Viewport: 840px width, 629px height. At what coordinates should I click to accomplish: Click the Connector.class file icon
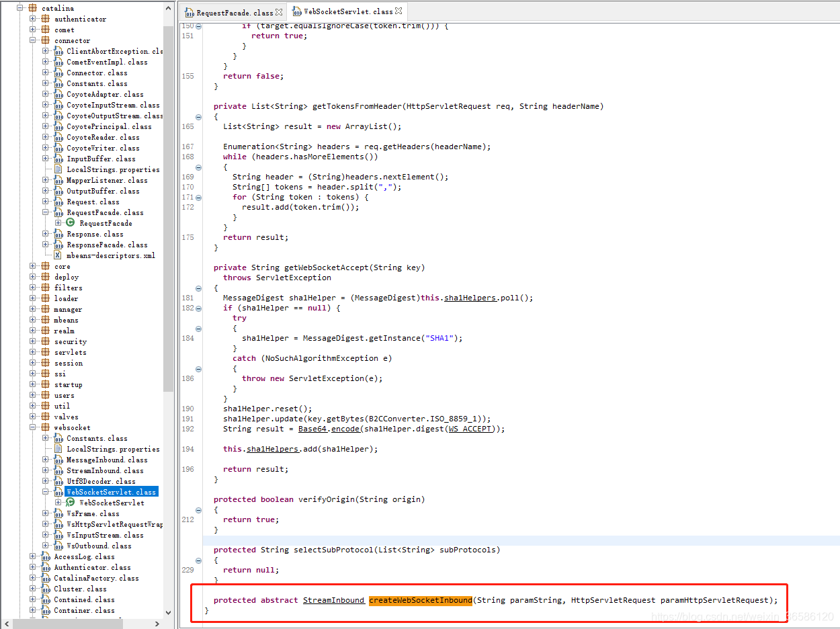point(58,73)
